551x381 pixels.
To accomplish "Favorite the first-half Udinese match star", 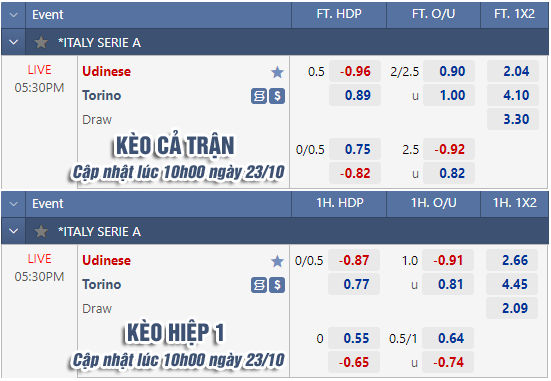I will [277, 261].
